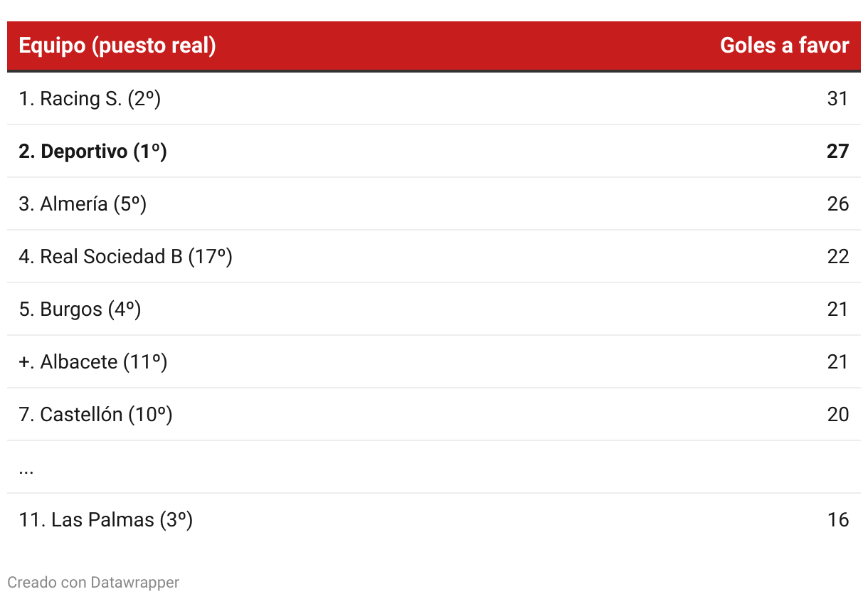Click the 'Equipo (puesto real)' column header
The width and height of the screenshot is (868, 599).
[117, 46]
